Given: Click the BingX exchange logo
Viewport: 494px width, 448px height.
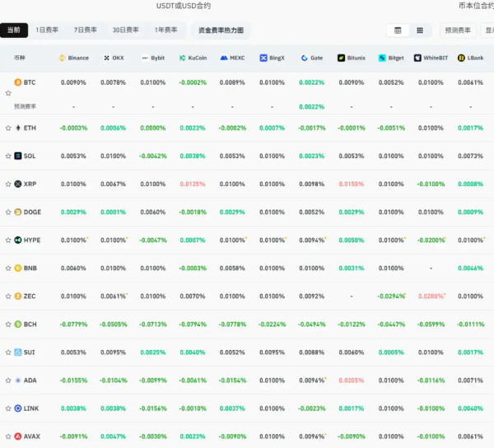Looking at the screenshot, I should 263,58.
